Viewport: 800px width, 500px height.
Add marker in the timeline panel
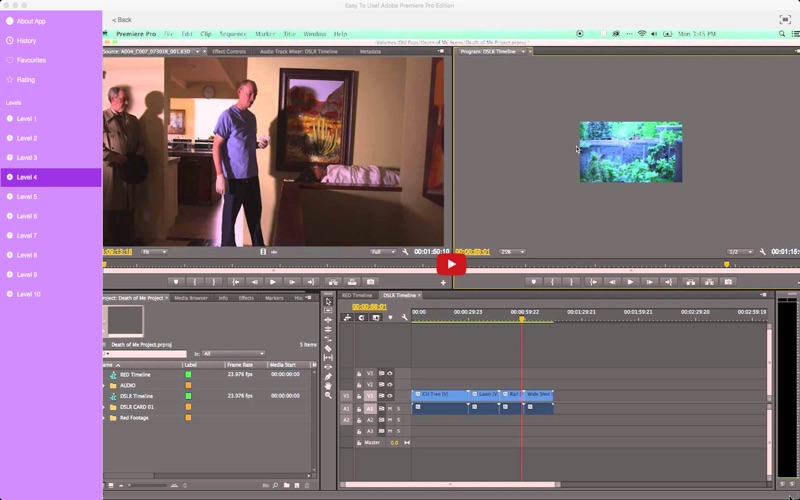390,317
